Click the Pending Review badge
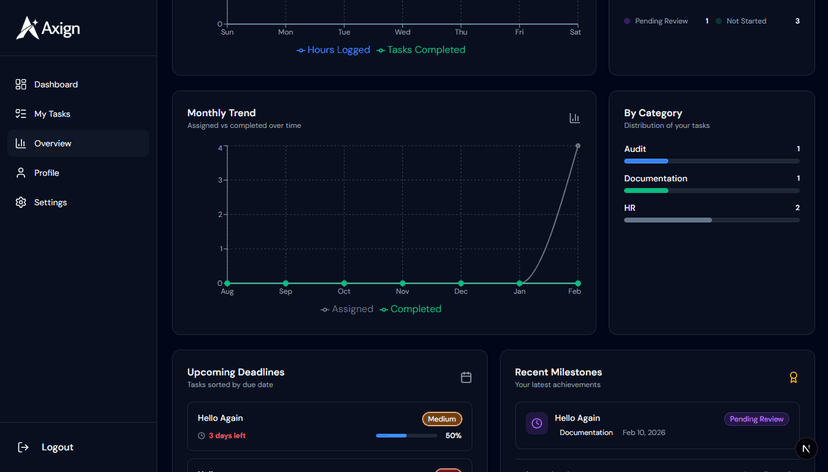The height and width of the screenshot is (472, 828). (x=756, y=419)
